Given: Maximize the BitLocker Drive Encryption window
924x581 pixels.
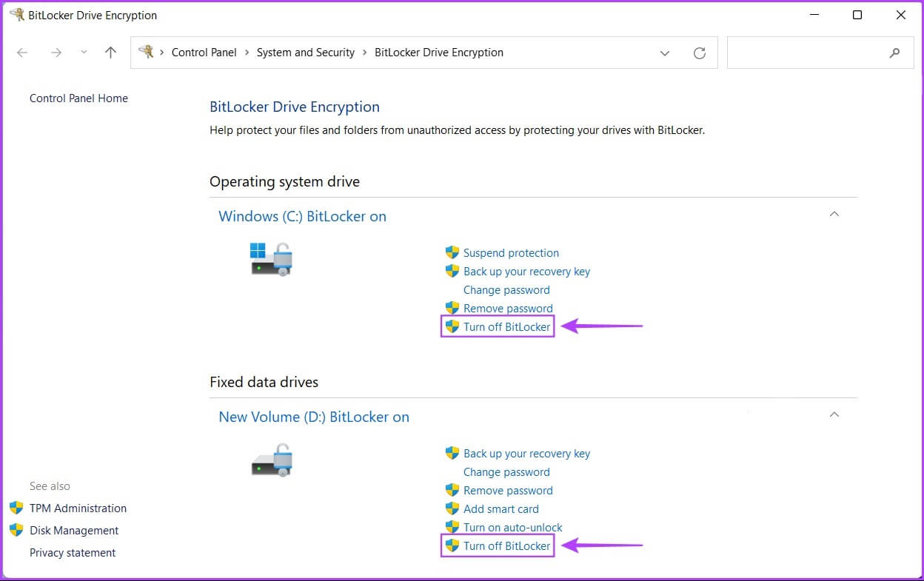Looking at the screenshot, I should 857,15.
